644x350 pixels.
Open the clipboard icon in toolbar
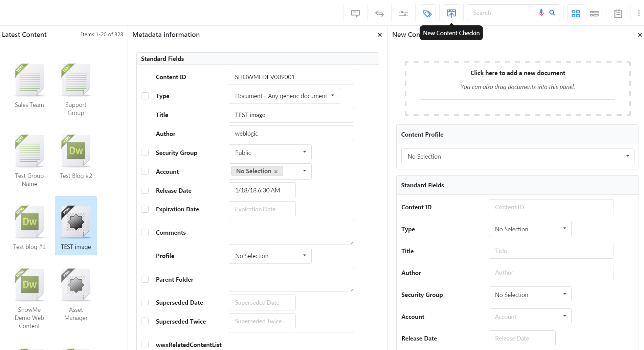[x=618, y=13]
